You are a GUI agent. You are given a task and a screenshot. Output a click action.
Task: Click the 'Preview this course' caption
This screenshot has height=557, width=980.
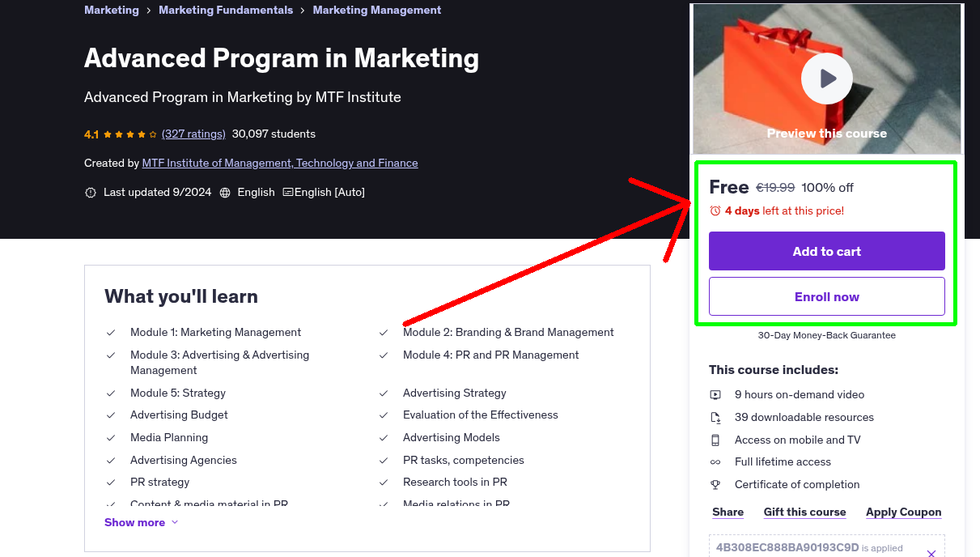827,134
